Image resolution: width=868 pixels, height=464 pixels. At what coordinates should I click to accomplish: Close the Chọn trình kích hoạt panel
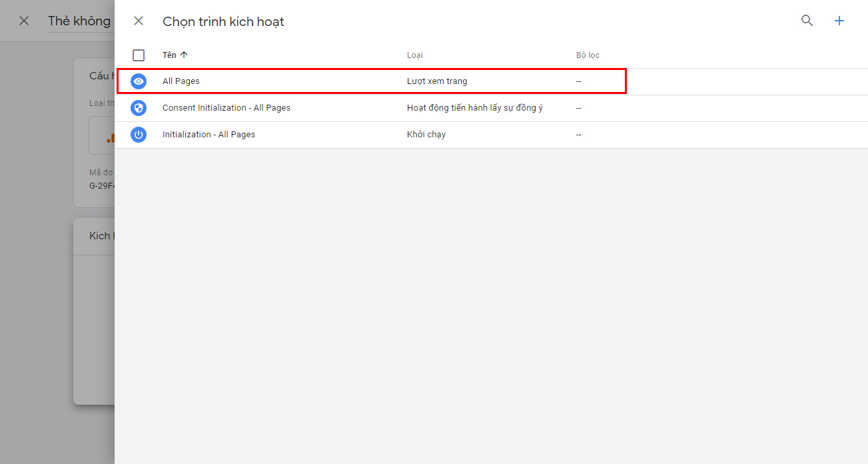(139, 21)
